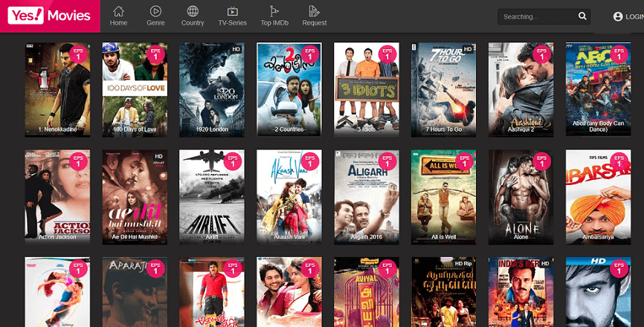The width and height of the screenshot is (644, 327).
Task: Open Ambarsariya movie poster
Action: pos(598,197)
